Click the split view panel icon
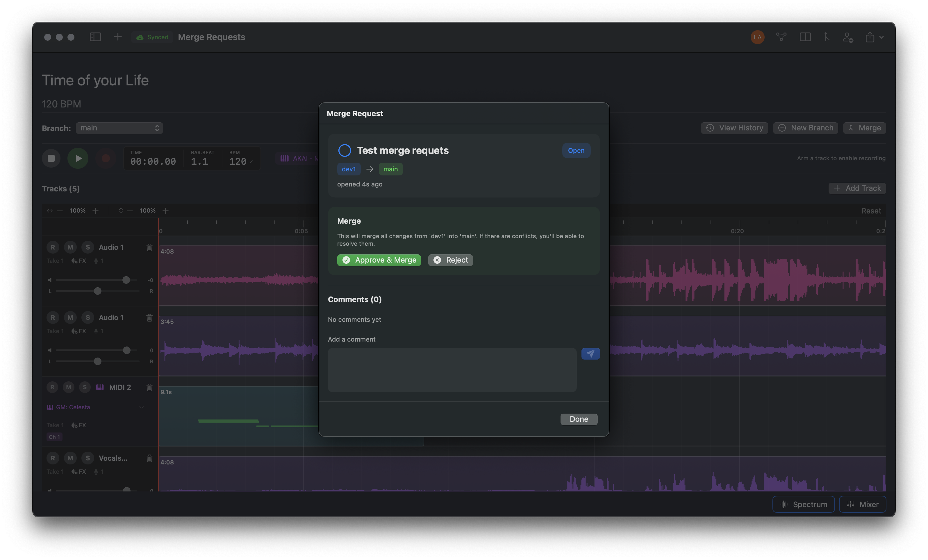 coord(805,37)
